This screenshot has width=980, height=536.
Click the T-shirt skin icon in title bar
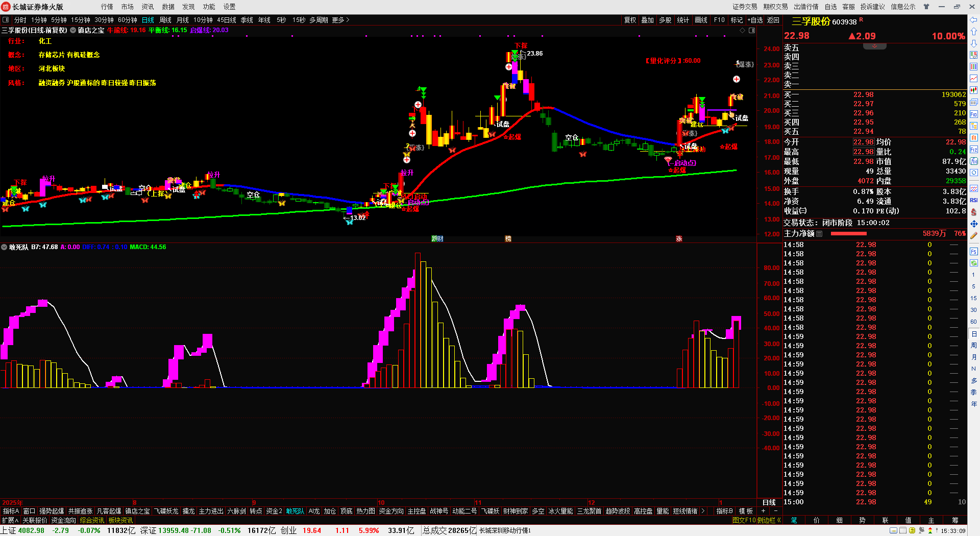(926, 7)
